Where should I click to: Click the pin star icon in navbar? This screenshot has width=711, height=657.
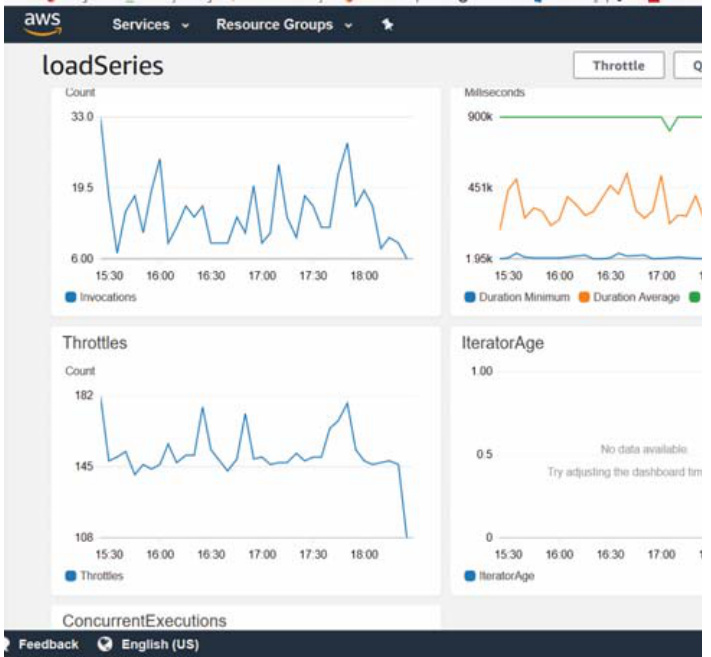point(387,25)
